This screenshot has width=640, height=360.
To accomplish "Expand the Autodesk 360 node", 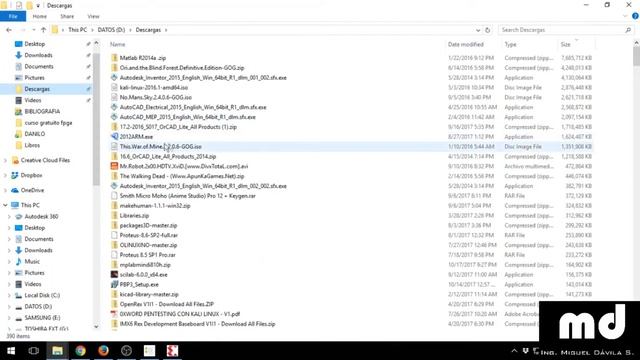I will tap(9, 217).
